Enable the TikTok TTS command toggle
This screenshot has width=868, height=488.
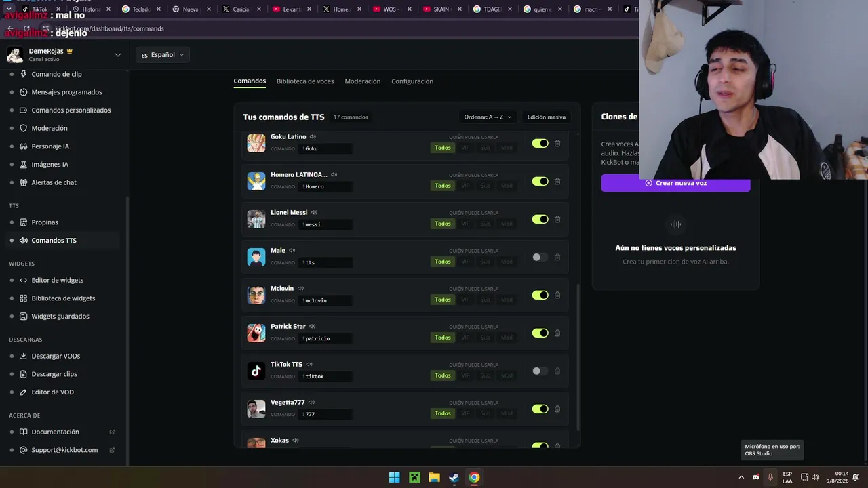pyautogui.click(x=540, y=371)
